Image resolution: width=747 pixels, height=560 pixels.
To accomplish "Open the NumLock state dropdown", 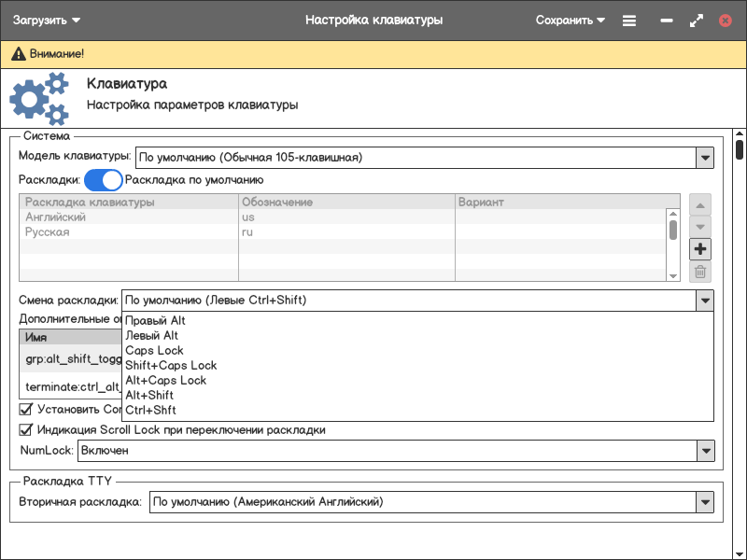I will coord(705,451).
